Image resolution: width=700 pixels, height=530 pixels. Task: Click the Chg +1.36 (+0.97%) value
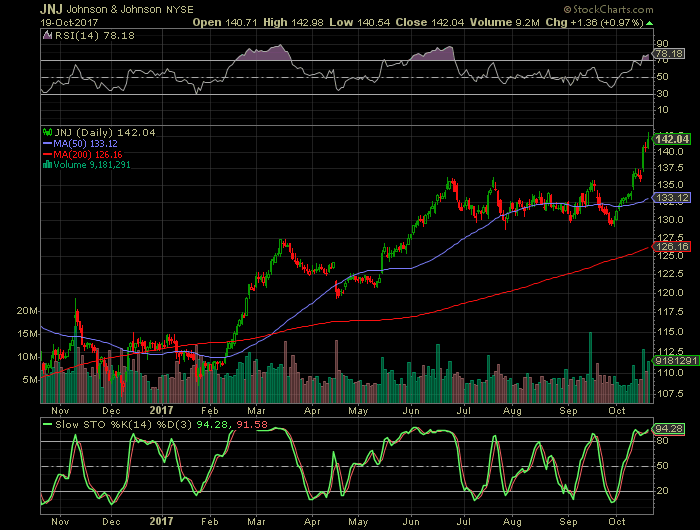point(595,22)
